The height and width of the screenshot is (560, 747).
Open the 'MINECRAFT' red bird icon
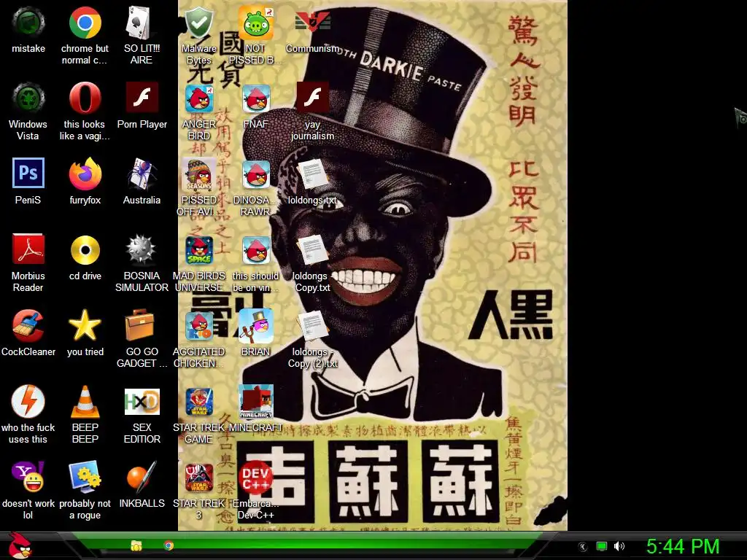pos(256,402)
